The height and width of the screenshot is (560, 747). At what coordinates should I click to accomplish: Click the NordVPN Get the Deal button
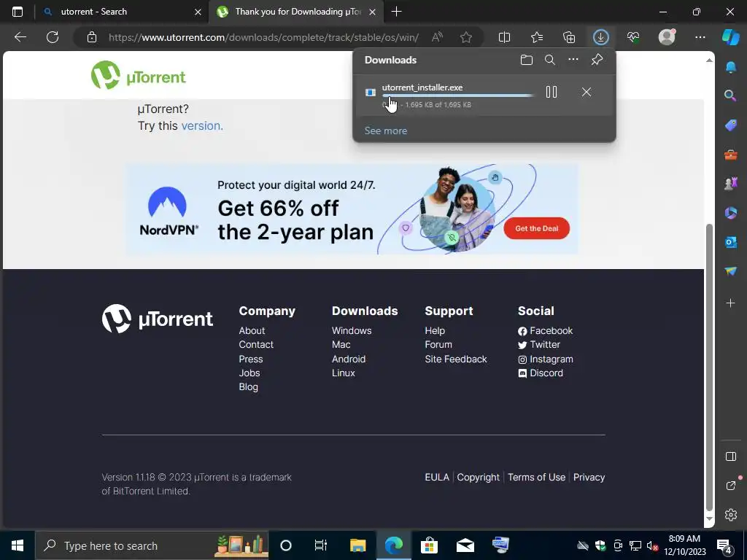pos(536,228)
